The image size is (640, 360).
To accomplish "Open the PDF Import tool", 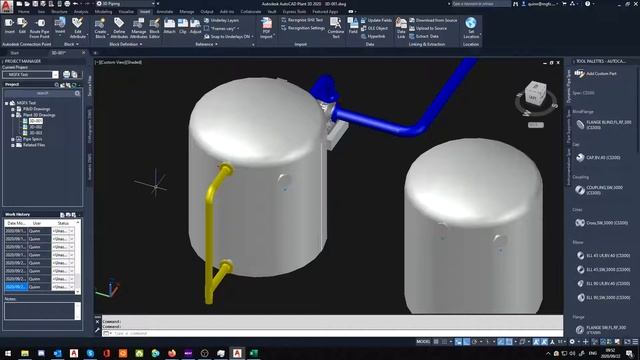I will point(267,28).
